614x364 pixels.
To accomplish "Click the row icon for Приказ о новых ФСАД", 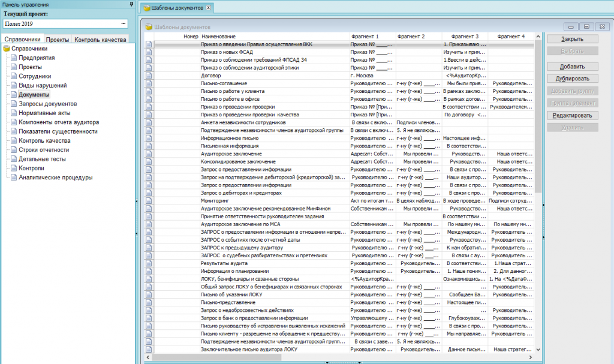I will (149, 52).
